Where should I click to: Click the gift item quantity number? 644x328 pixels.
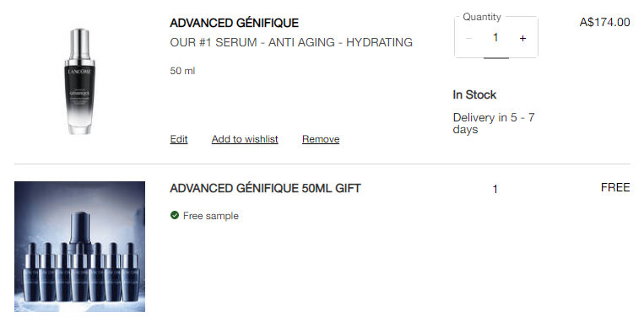[495, 189]
